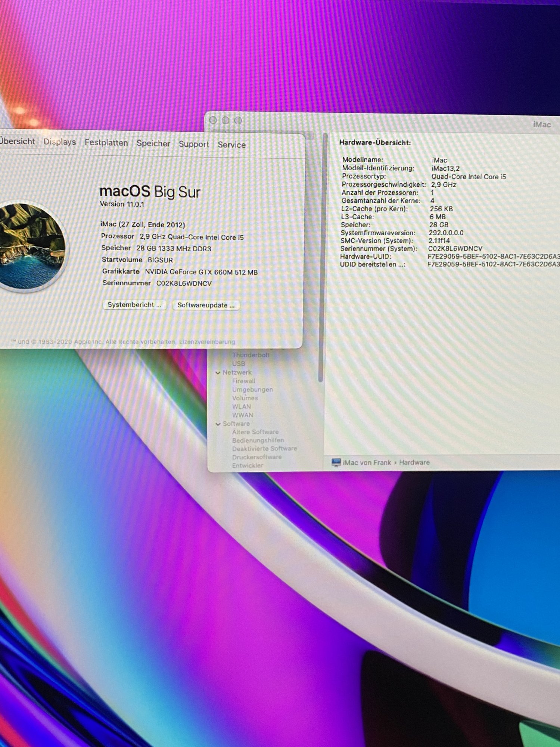The width and height of the screenshot is (560, 747).
Task: Click 'iMac von Frank' in path bar
Action: 367,462
